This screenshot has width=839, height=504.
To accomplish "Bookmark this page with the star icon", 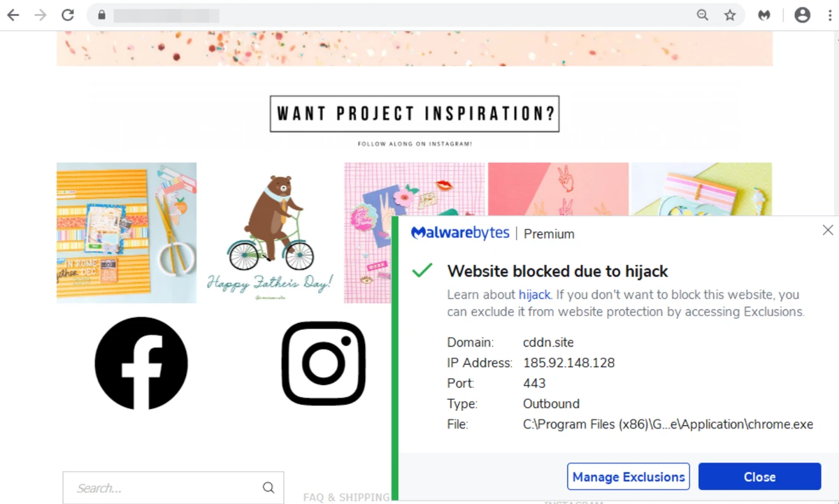I will coord(730,15).
